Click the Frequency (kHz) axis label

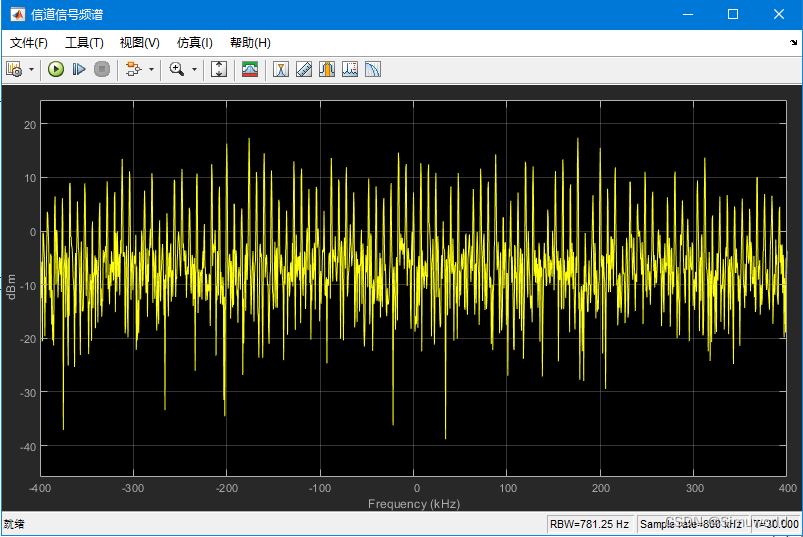pos(414,504)
